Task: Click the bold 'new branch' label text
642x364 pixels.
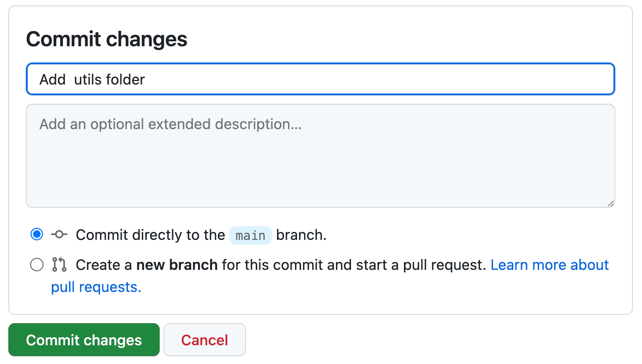Action: click(177, 265)
